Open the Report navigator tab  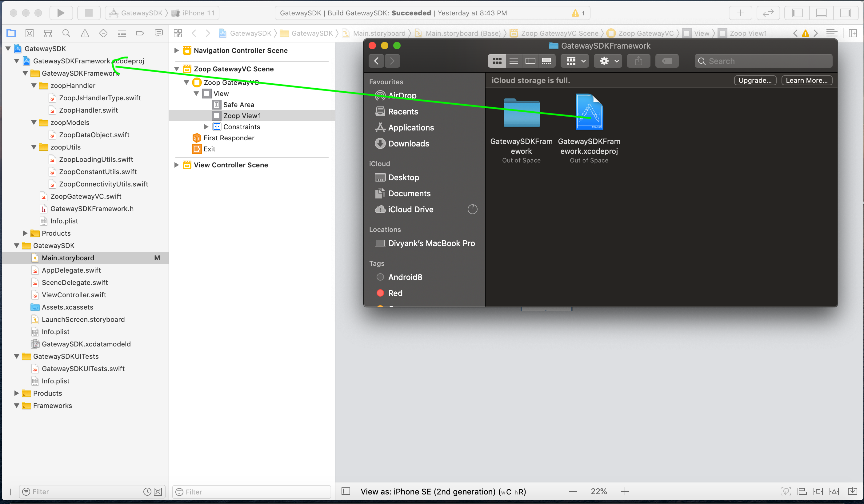pyautogui.click(x=158, y=33)
